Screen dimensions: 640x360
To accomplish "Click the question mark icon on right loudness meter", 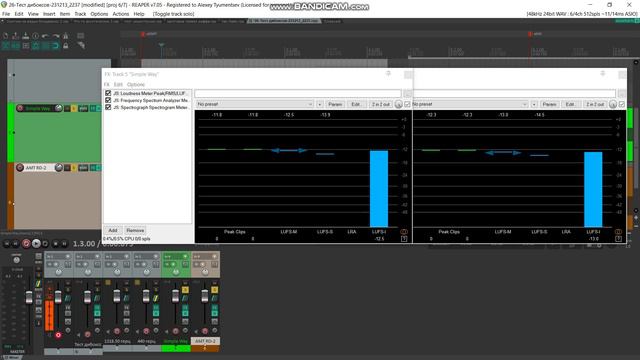I will tap(618, 239).
